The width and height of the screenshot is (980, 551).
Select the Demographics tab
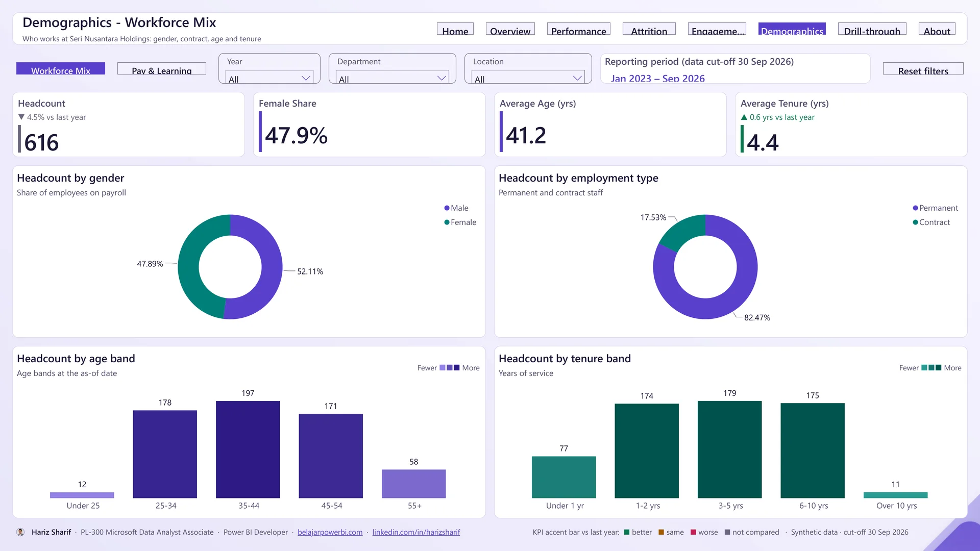tap(792, 29)
